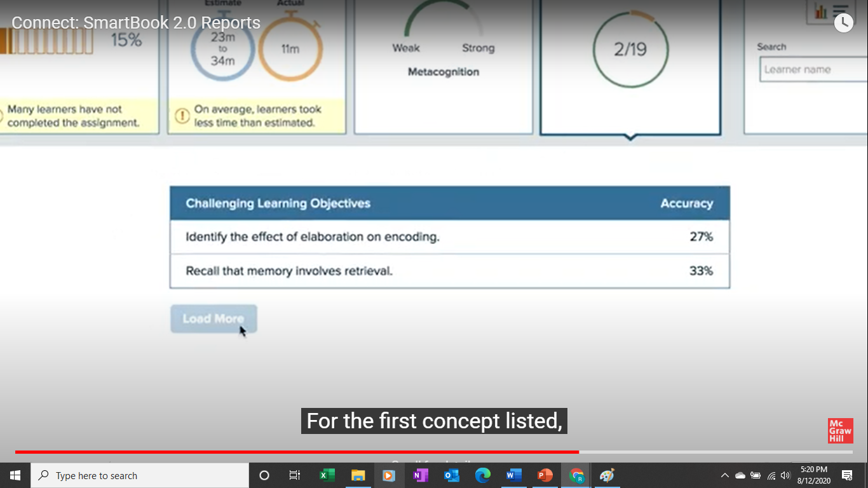868x488 pixels.
Task: Select the 2/19 circle card
Action: [x=630, y=67]
